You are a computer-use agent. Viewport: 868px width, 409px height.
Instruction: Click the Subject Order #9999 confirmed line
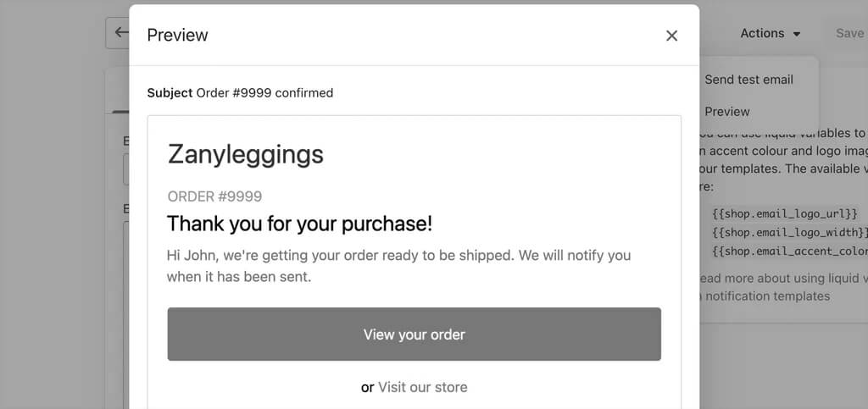point(240,93)
